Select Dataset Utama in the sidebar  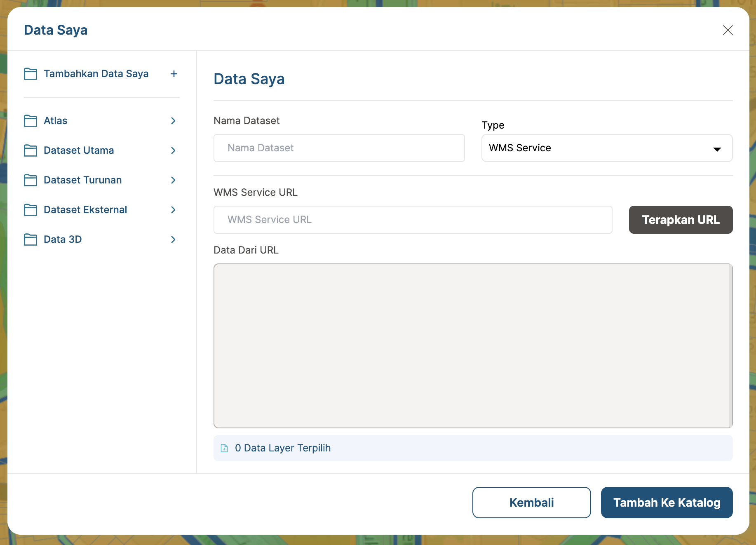tap(101, 150)
